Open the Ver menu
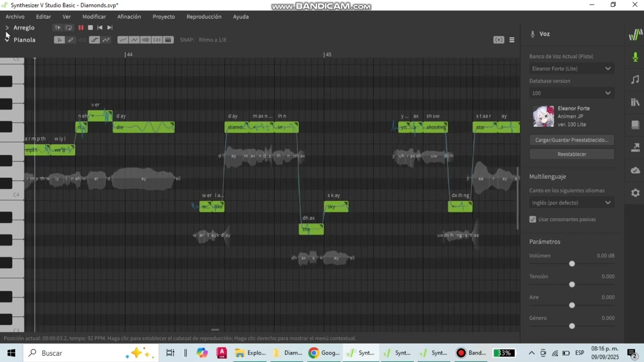The image size is (644, 362). click(x=66, y=17)
